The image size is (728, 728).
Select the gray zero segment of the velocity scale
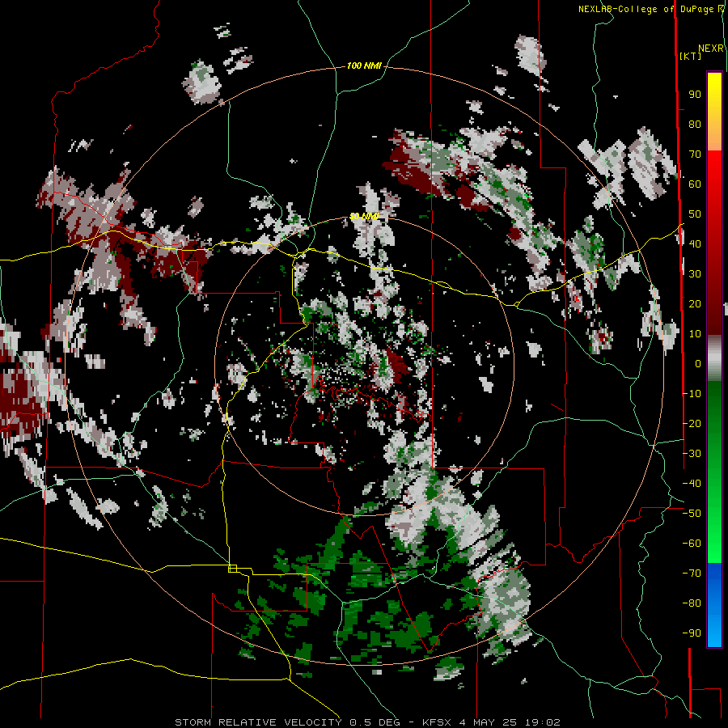point(714,358)
